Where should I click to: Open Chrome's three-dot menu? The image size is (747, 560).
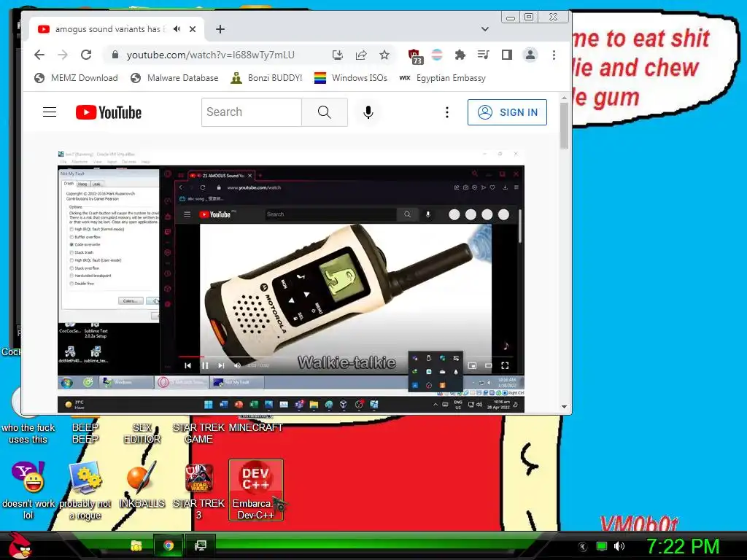pyautogui.click(x=554, y=55)
